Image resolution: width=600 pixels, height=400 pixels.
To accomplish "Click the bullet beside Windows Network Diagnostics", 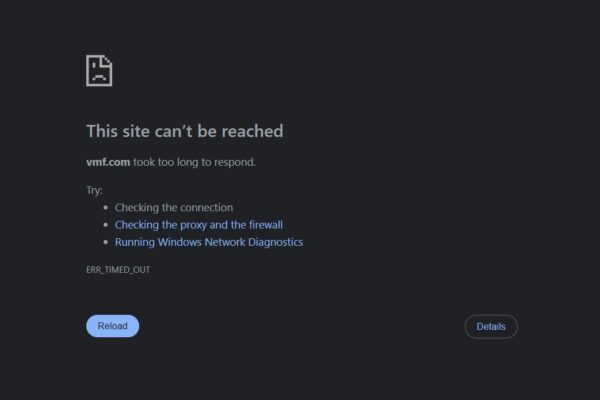I will [x=105, y=242].
